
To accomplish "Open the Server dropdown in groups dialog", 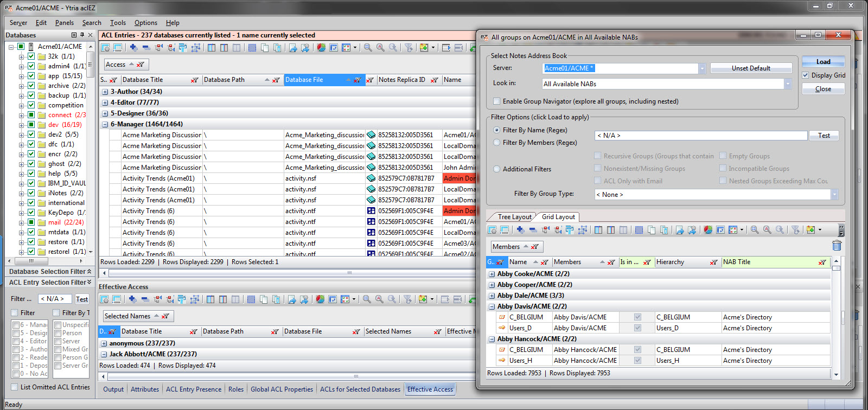I will coord(702,68).
